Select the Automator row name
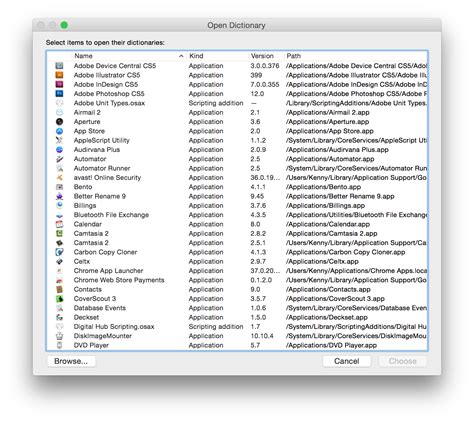Screen dimensions: 474x422 90,159
